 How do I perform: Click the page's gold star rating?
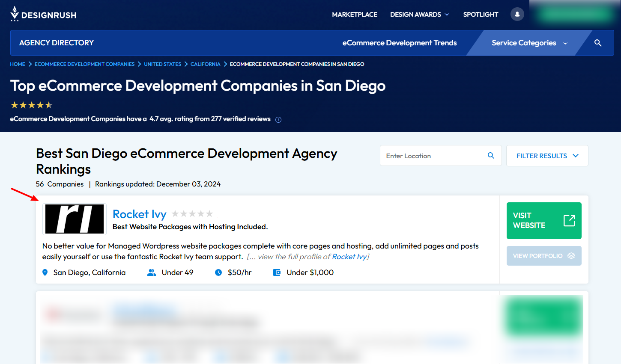[32, 105]
